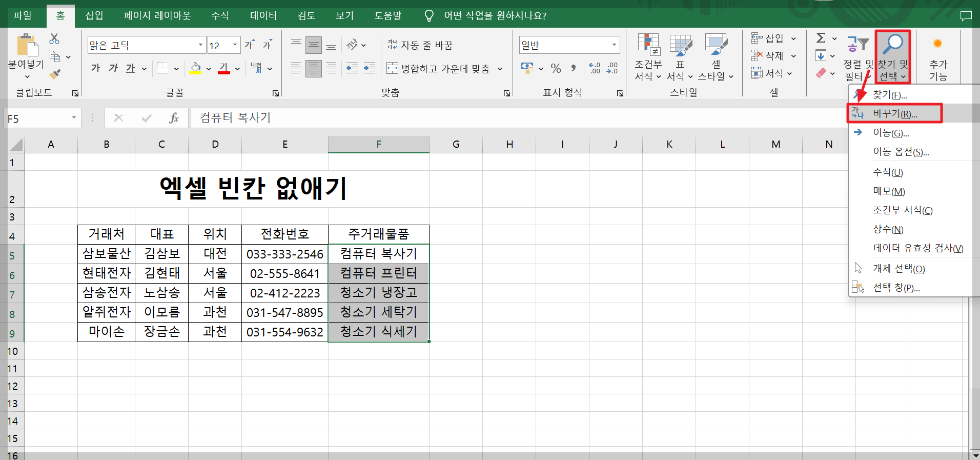Viewport: 980px width, 460px height.
Task: Click the Cut scissors icon
Action: point(54,38)
